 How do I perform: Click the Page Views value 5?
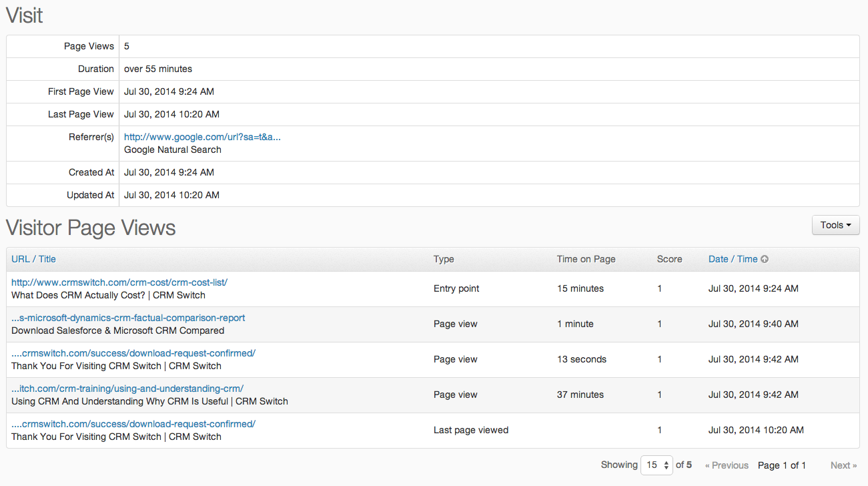coord(127,46)
